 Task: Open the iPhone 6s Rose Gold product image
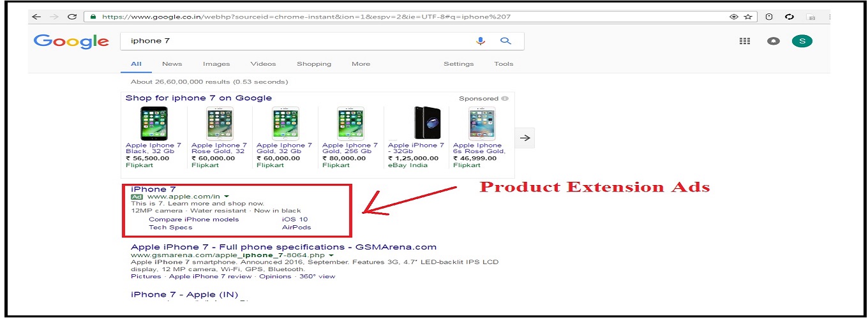[x=481, y=123]
